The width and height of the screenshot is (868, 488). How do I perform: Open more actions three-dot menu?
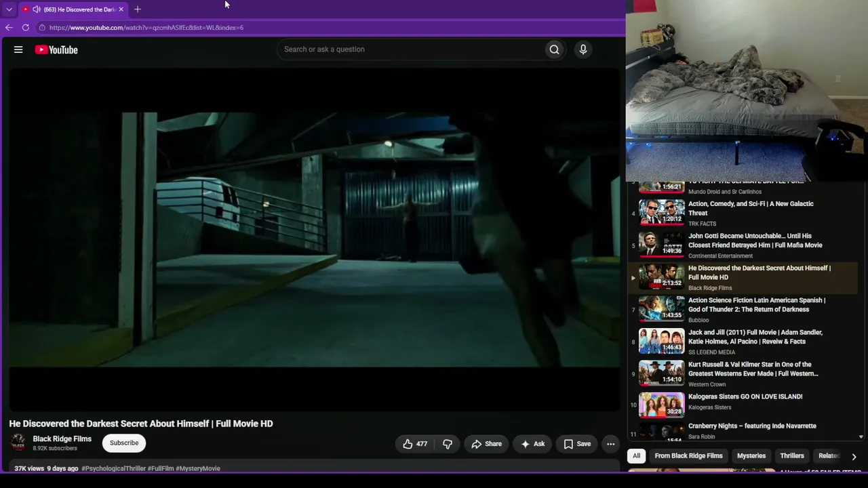610,444
